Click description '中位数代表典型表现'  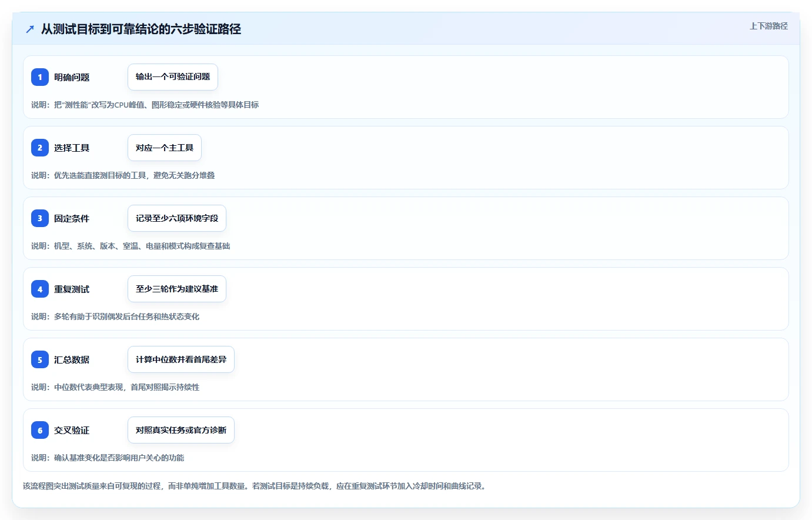tap(115, 387)
